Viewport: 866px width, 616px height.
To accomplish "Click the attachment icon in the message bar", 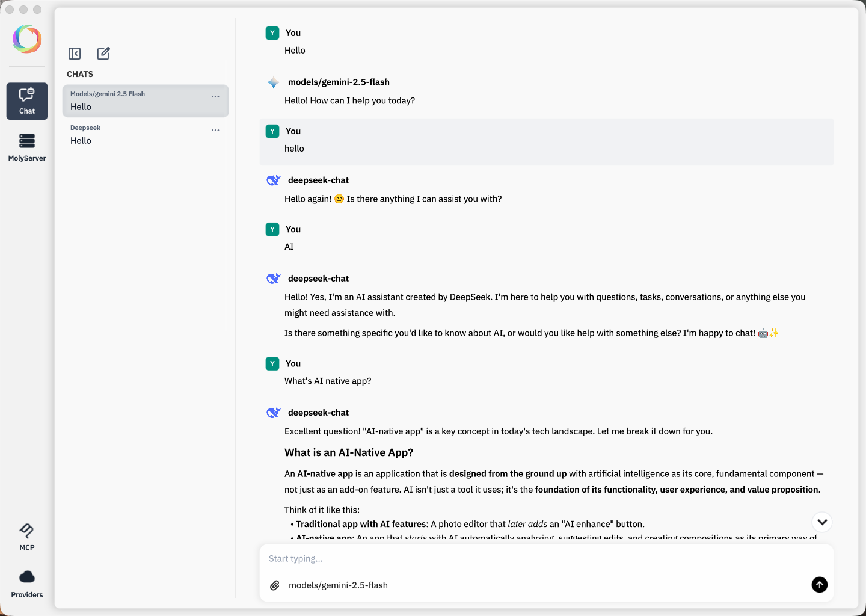I will 275,585.
